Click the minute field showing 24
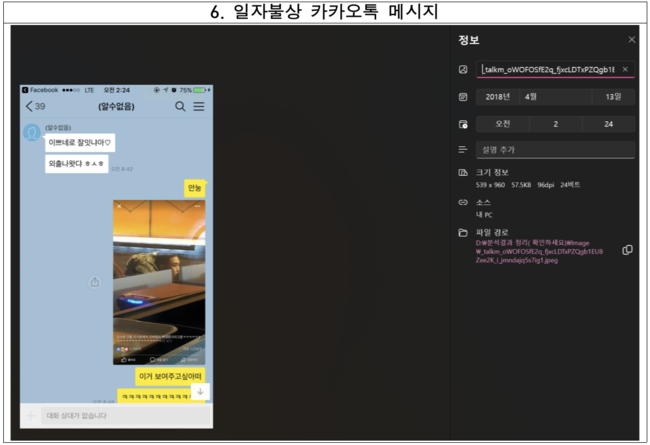Viewport: 650px width, 445px height. click(x=608, y=124)
